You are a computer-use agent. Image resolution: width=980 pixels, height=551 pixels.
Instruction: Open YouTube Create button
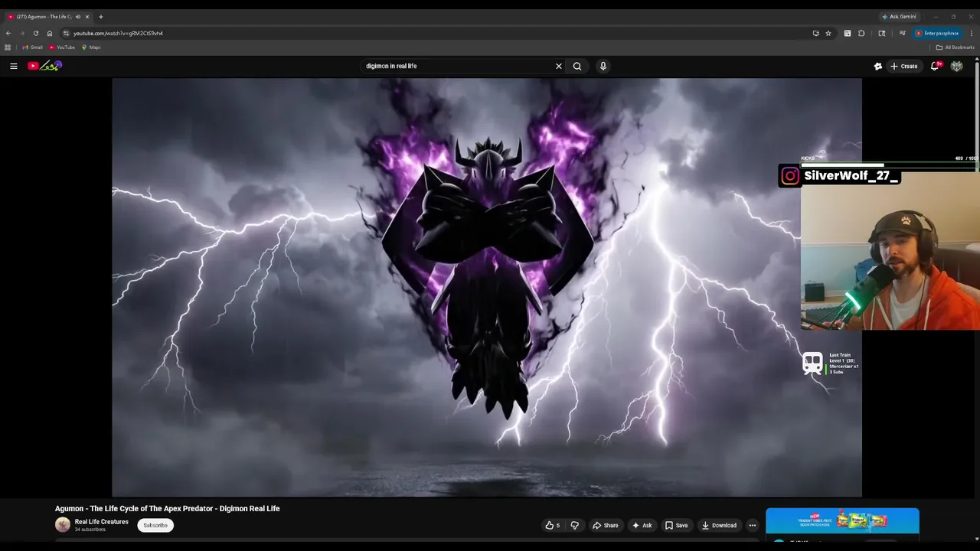coord(904,66)
